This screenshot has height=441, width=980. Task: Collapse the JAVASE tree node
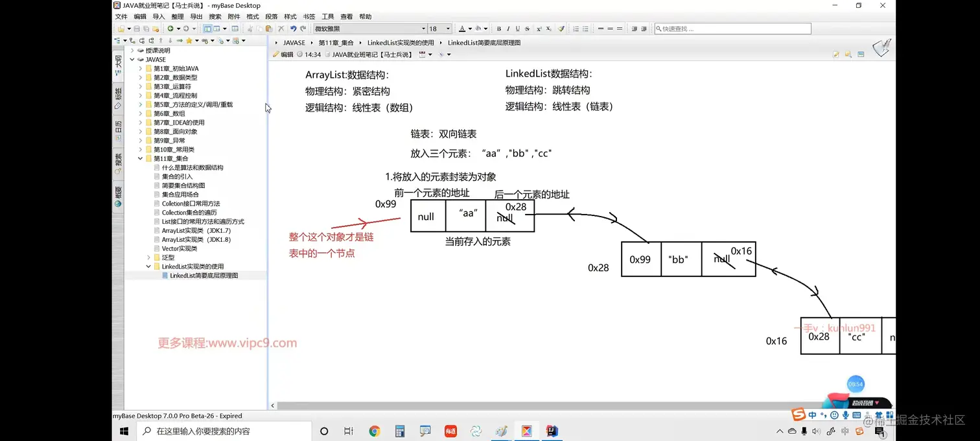[x=132, y=59]
